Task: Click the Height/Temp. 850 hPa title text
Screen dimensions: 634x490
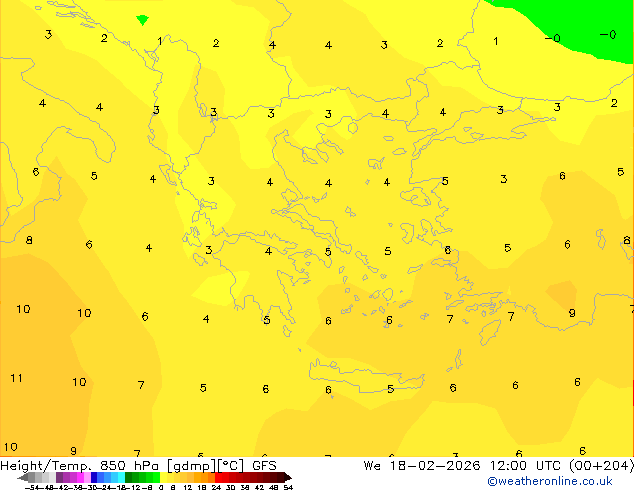Action: [81, 466]
